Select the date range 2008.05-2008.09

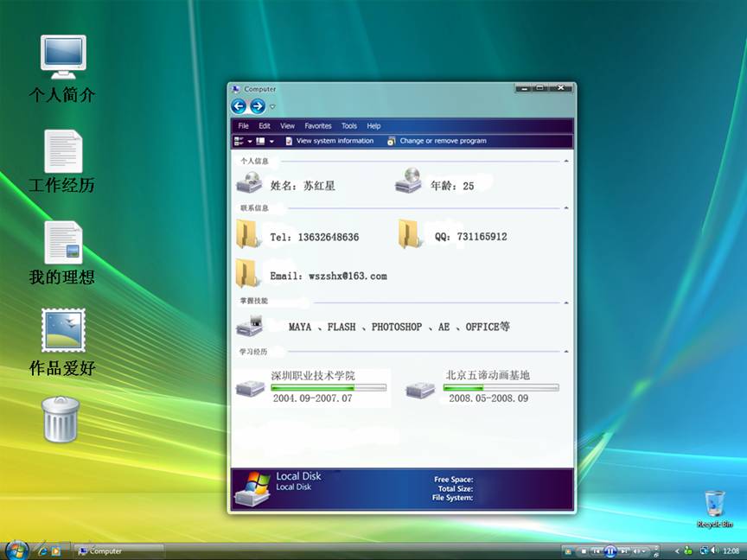coord(488,398)
